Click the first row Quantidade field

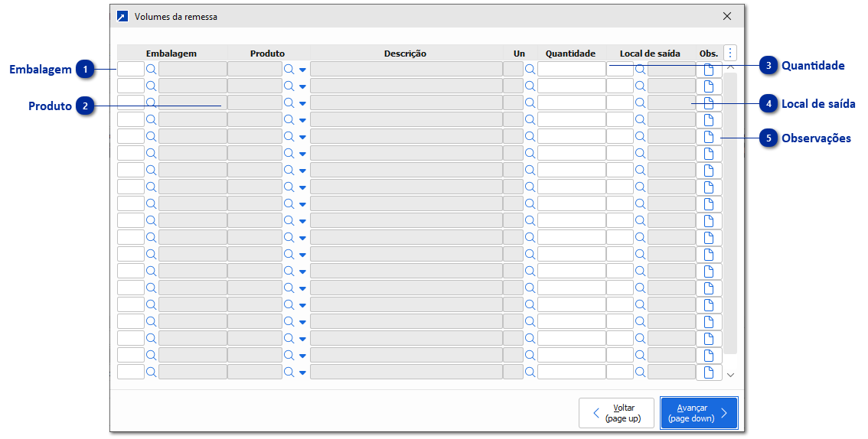571,69
